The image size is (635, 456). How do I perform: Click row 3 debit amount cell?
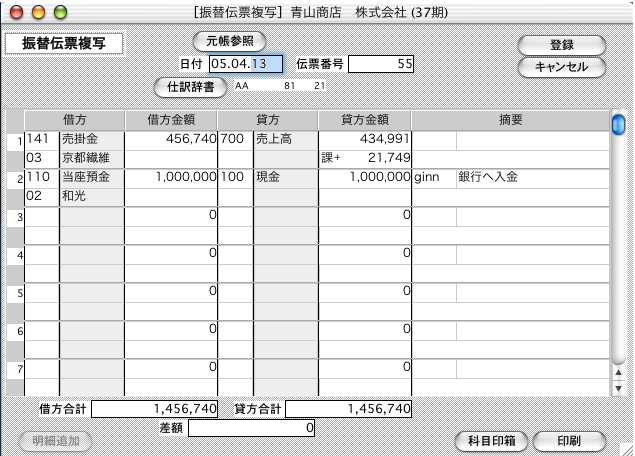coord(171,215)
